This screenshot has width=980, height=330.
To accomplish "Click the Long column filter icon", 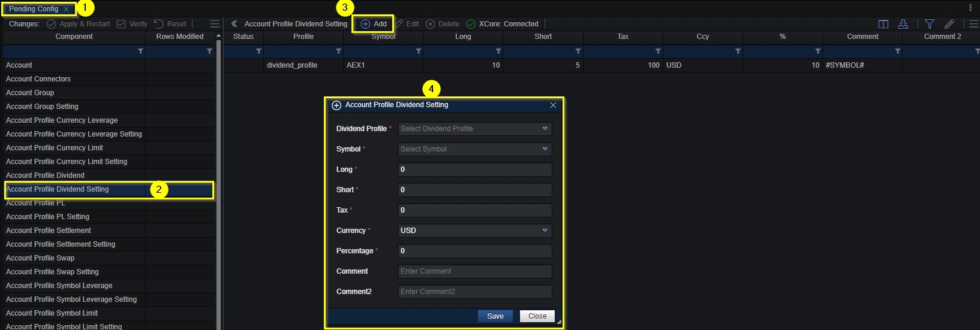I will tap(498, 52).
